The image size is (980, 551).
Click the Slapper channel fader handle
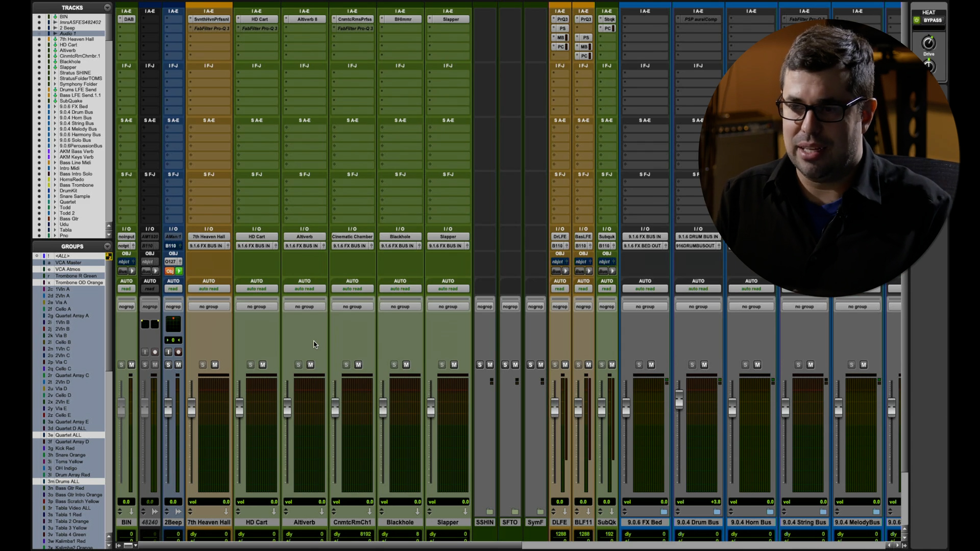click(x=431, y=408)
